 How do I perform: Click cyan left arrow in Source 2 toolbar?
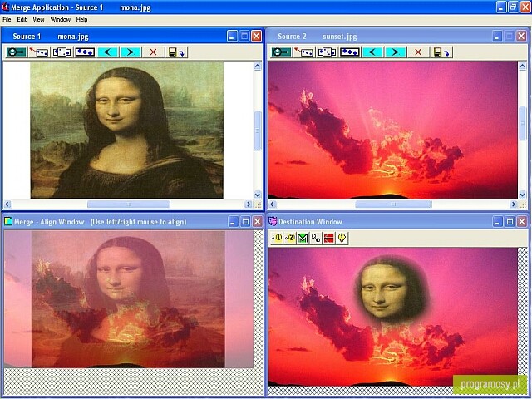[x=372, y=52]
